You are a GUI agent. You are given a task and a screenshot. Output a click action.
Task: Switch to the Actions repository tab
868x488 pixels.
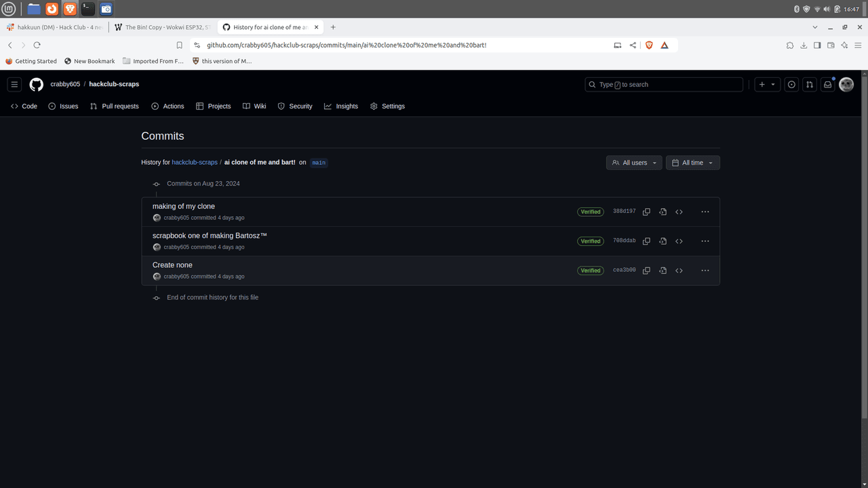(167, 106)
